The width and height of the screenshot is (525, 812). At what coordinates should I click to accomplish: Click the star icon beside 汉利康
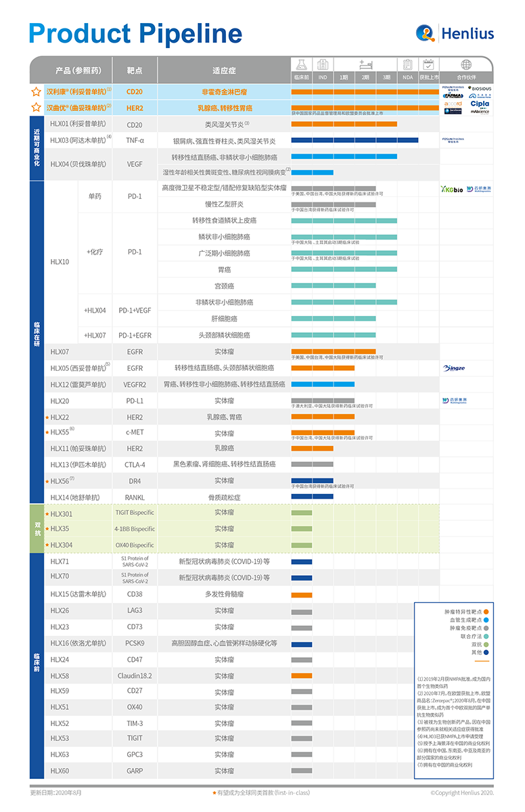coord(36,91)
